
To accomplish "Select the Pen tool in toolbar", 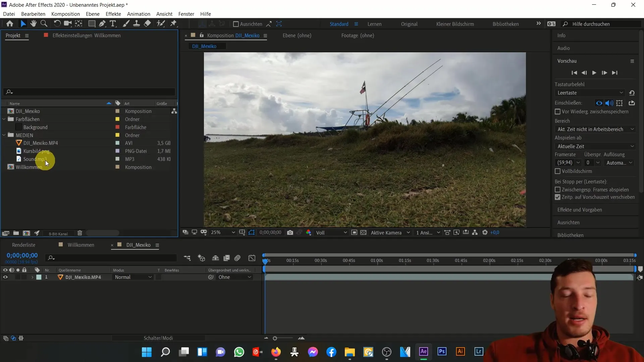I will [x=102, y=24].
